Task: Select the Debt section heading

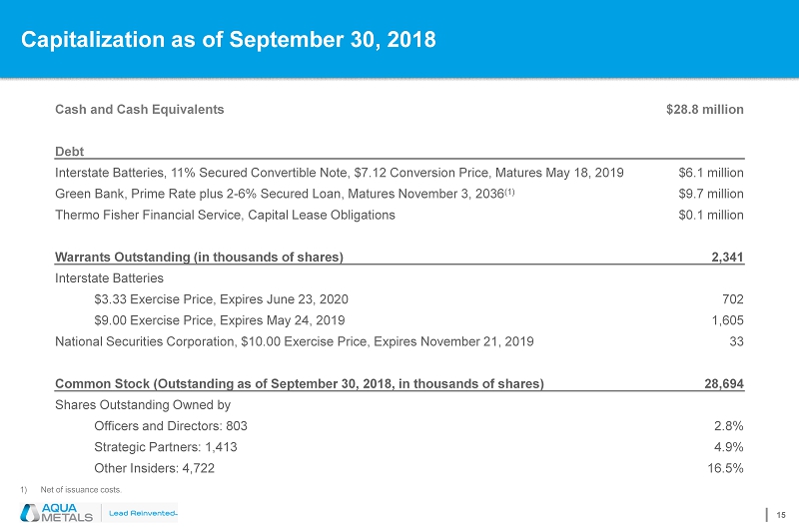Action: tap(69, 151)
